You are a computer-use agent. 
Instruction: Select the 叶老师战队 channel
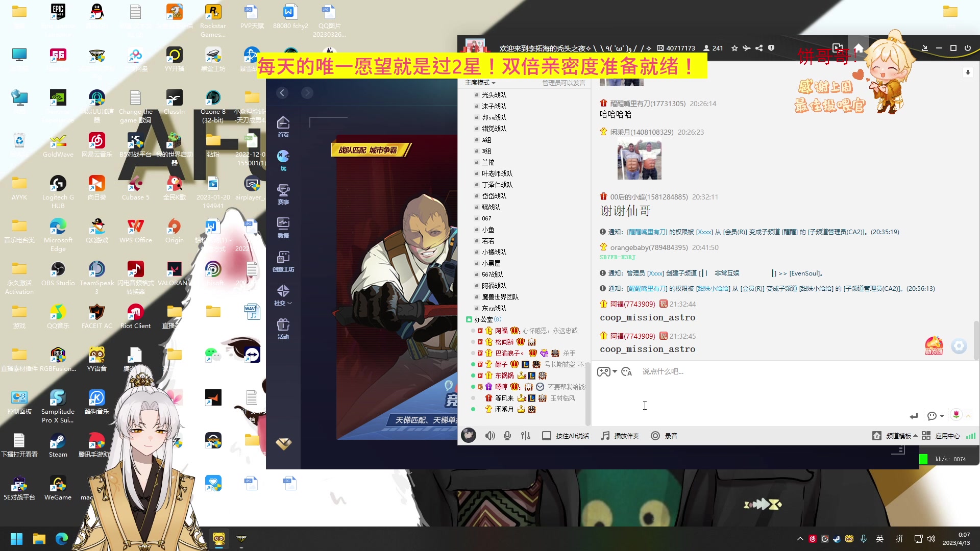pos(497,173)
